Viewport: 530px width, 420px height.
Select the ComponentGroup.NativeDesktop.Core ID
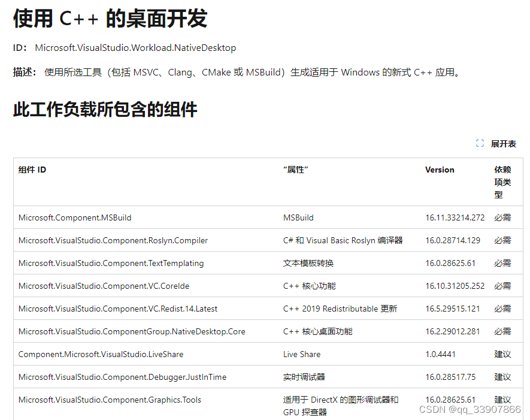(132, 331)
